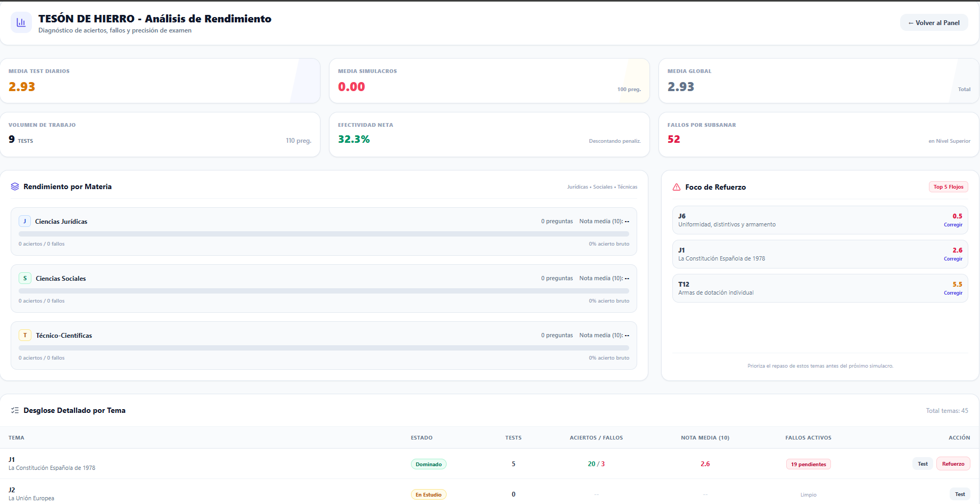Go back via Volver al Panel button

tap(934, 22)
